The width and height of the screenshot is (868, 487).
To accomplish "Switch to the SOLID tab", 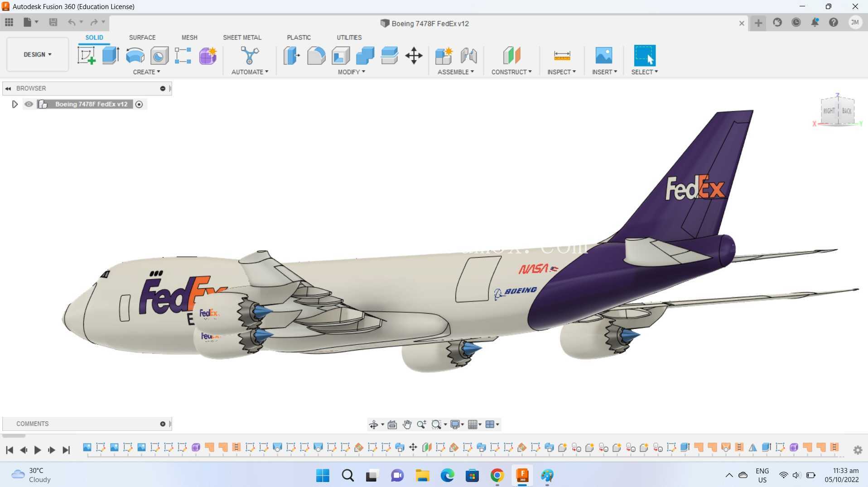I will tap(94, 38).
